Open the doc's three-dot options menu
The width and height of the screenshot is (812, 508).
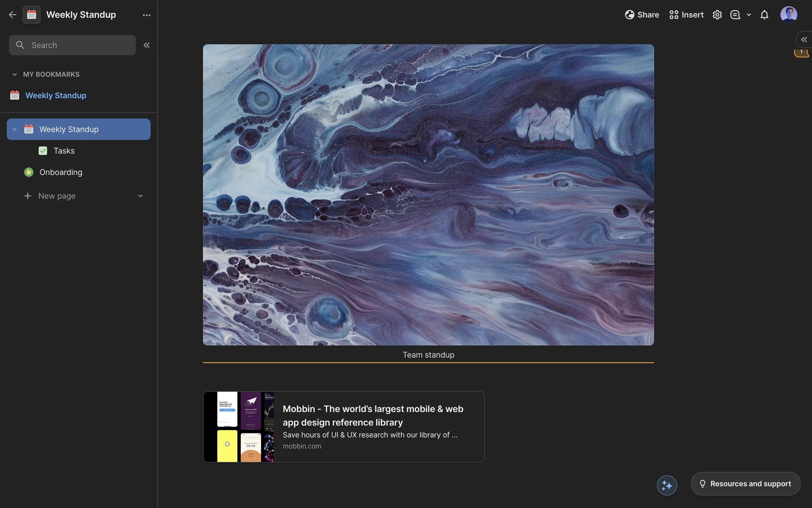point(146,15)
